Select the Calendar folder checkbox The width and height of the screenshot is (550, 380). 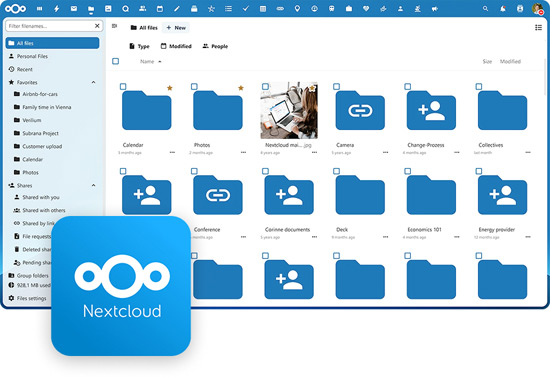123,86
